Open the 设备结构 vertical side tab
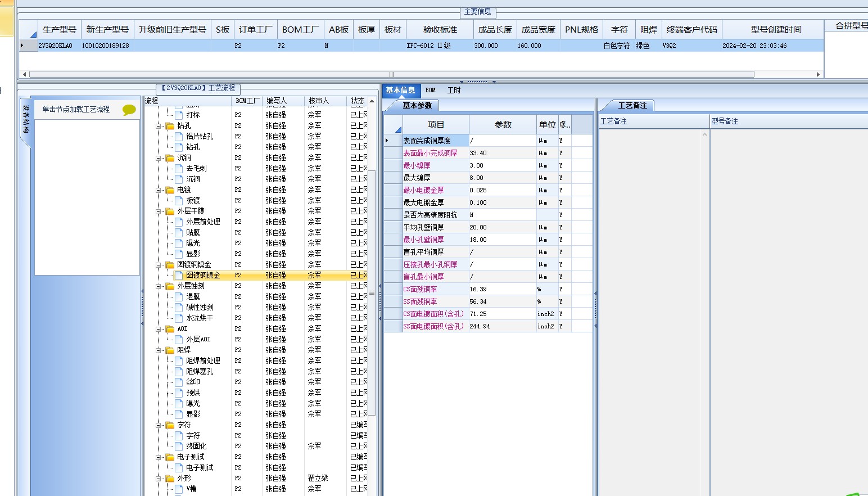The image size is (868, 496). pyautogui.click(x=26, y=119)
